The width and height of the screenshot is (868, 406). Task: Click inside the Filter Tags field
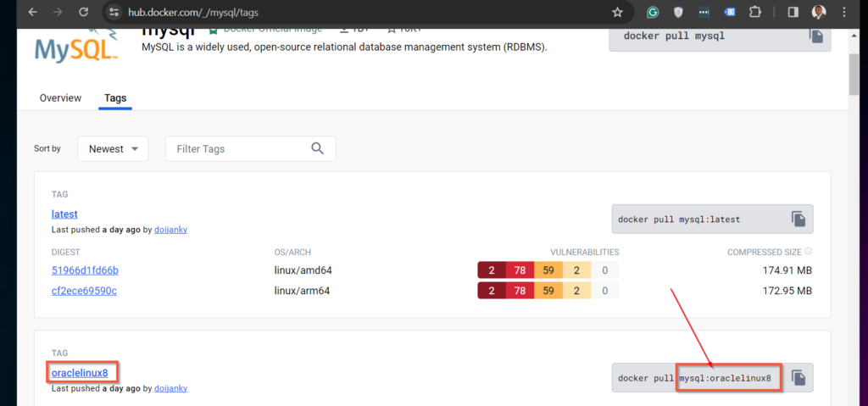[250, 149]
